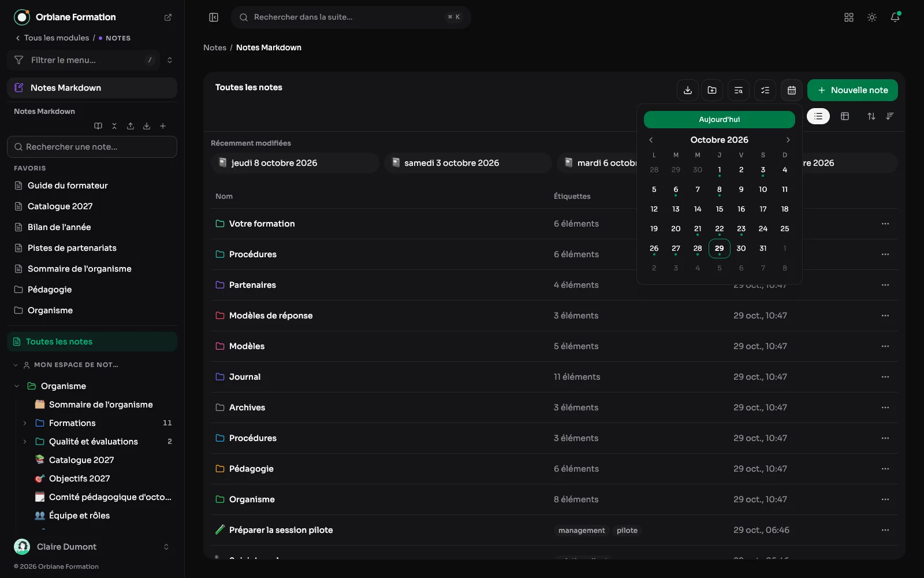Select Toutes les notes in sidebar
Viewport: 924px width, 578px height.
coord(92,342)
